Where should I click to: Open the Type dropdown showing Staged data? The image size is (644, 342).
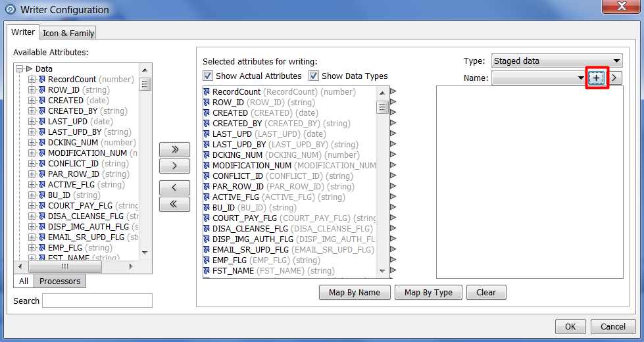(x=557, y=61)
